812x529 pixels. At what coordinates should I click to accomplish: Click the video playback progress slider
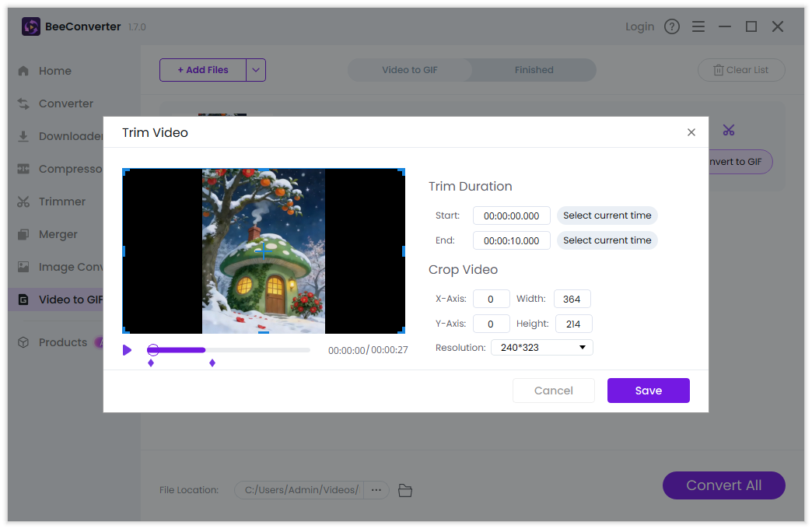(x=232, y=350)
